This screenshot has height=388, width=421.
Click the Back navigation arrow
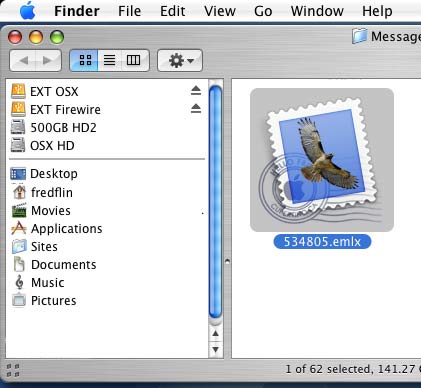[x=23, y=60]
